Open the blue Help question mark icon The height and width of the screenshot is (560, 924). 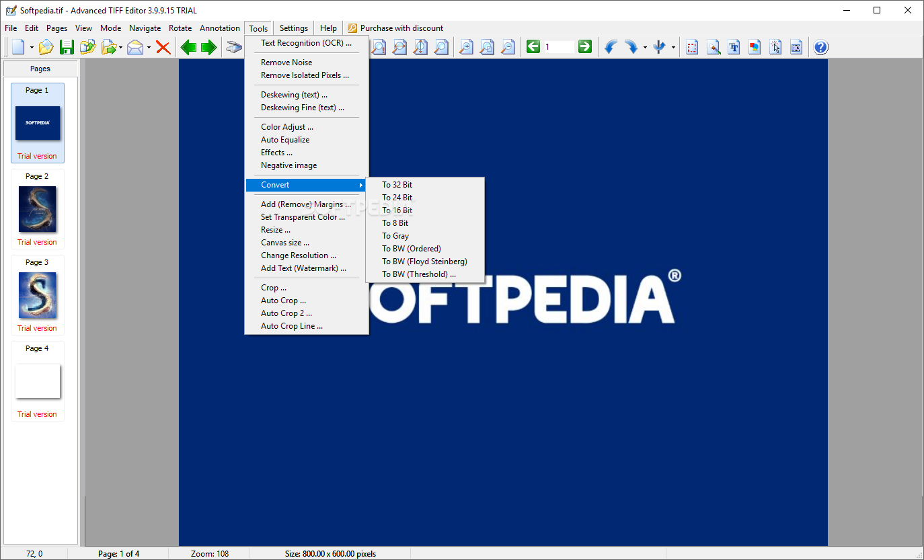(x=821, y=47)
